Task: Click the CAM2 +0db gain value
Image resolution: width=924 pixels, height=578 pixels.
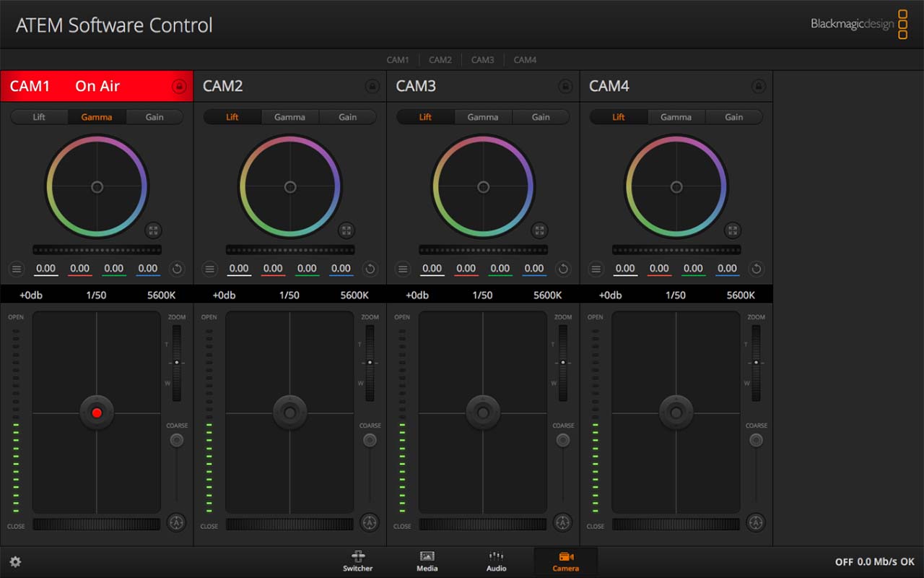Action: (x=224, y=295)
